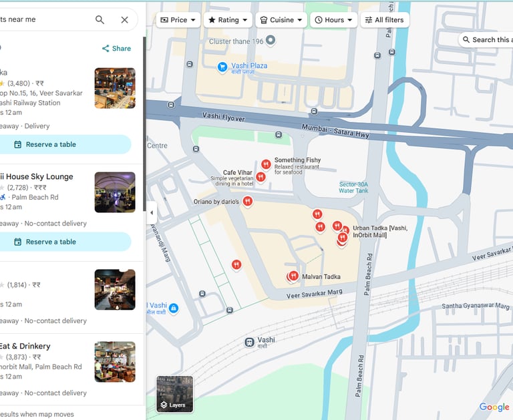Viewport: 513px width, 420px height.
Task: Click wheelchair accessible icon in Sky Lounge listing
Action: (x=3, y=197)
